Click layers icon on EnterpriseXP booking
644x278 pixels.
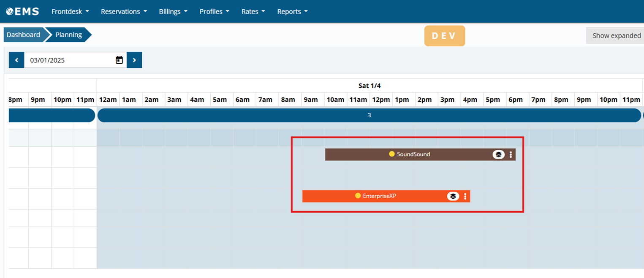(x=453, y=196)
